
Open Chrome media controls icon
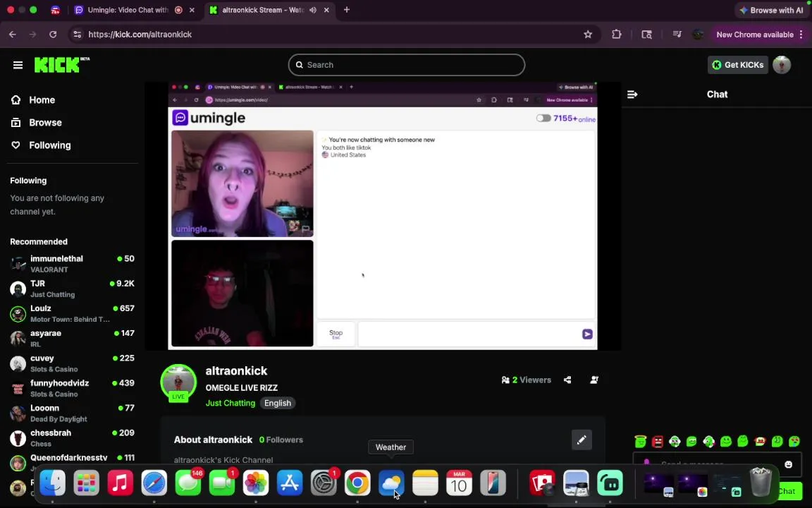677,34
